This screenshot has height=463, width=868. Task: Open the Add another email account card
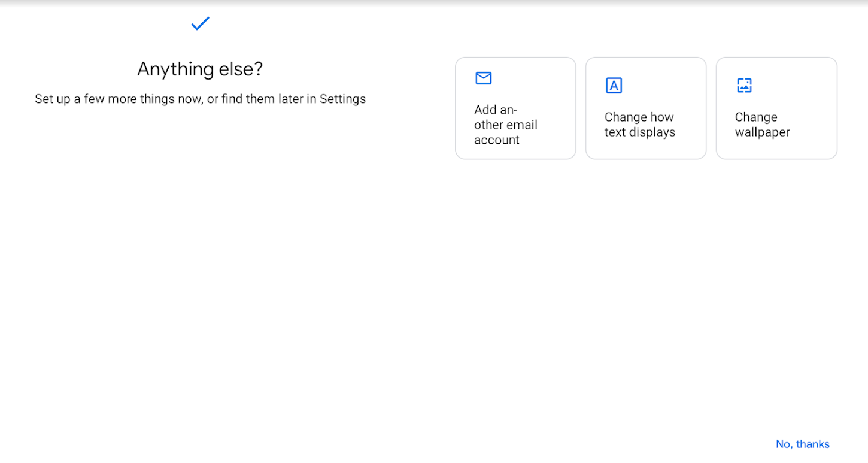515,108
